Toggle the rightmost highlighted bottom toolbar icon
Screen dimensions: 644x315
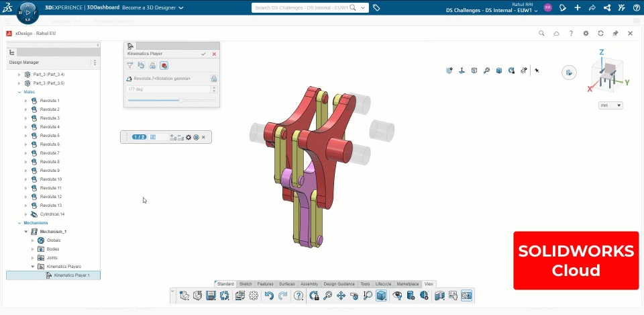[467, 296]
